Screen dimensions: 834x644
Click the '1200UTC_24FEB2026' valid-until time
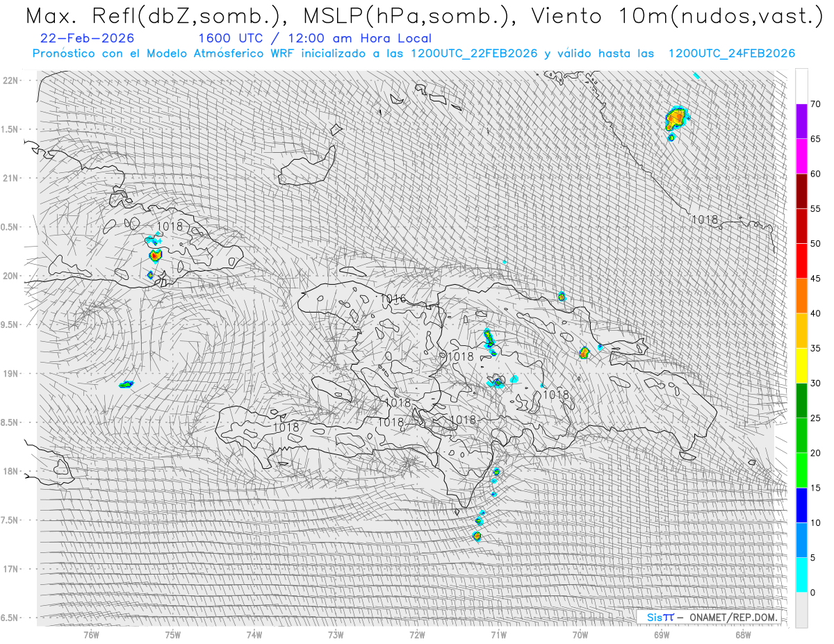click(x=732, y=53)
